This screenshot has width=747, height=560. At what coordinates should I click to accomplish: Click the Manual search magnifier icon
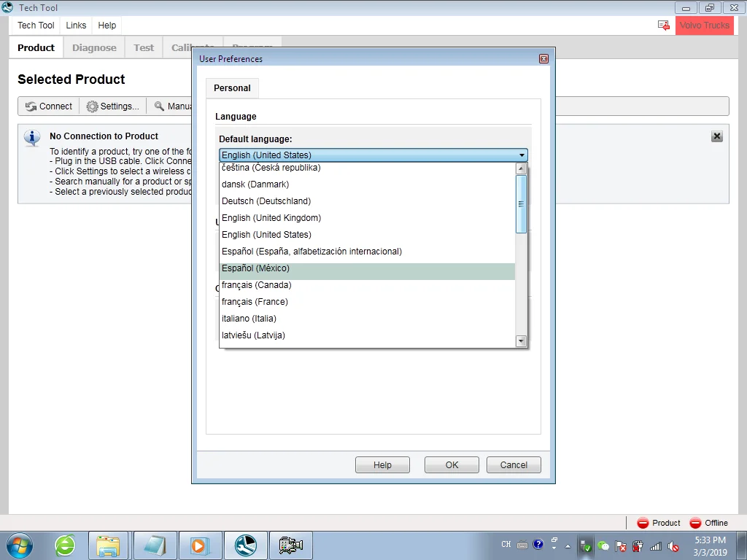click(x=159, y=106)
